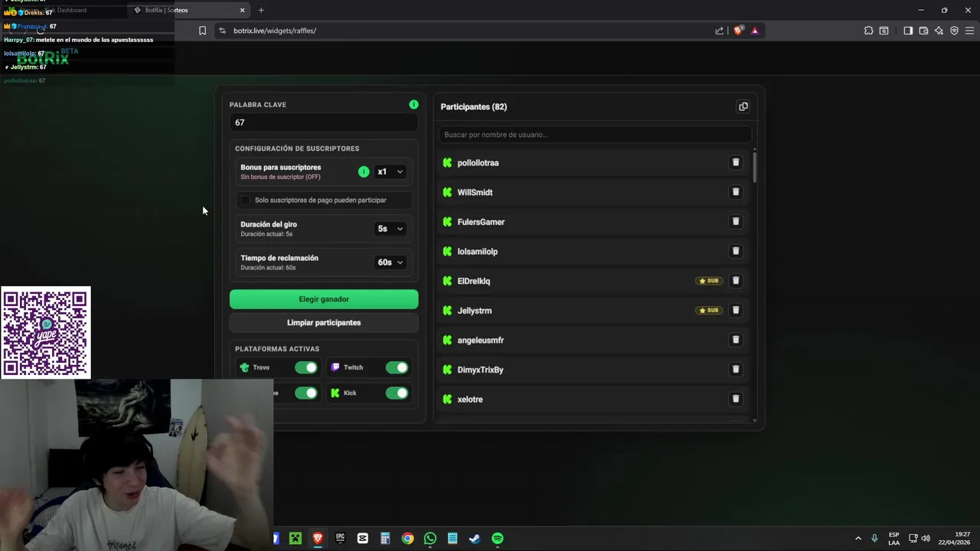The height and width of the screenshot is (551, 980).
Task: Open Spotify from the taskbar
Action: pyautogui.click(x=498, y=539)
